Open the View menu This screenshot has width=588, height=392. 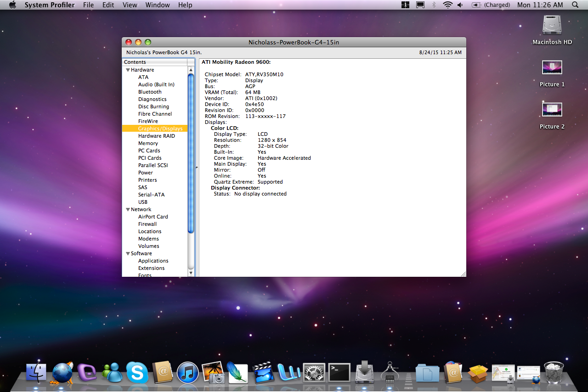130,5
